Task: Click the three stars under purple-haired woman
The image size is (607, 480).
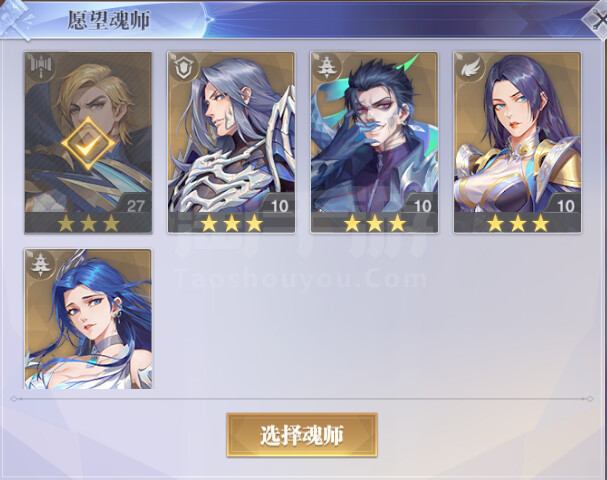Action: pyautogui.click(x=518, y=223)
